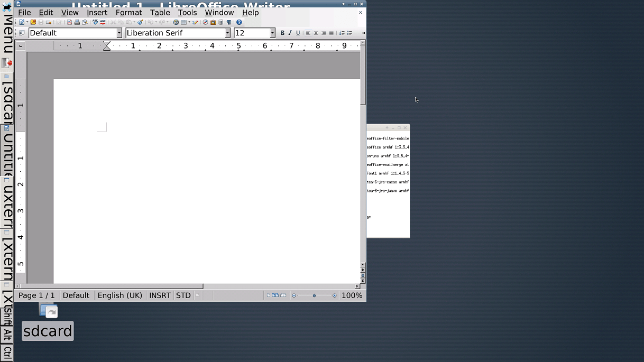Run Spelling and Grammar check icon
The height and width of the screenshot is (362, 644).
coord(95,22)
